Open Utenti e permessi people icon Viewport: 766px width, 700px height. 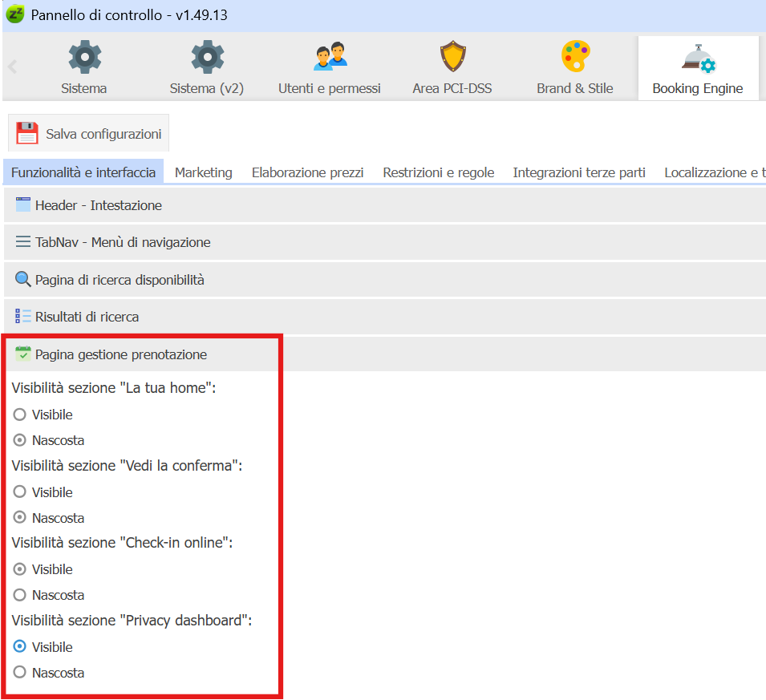point(330,58)
